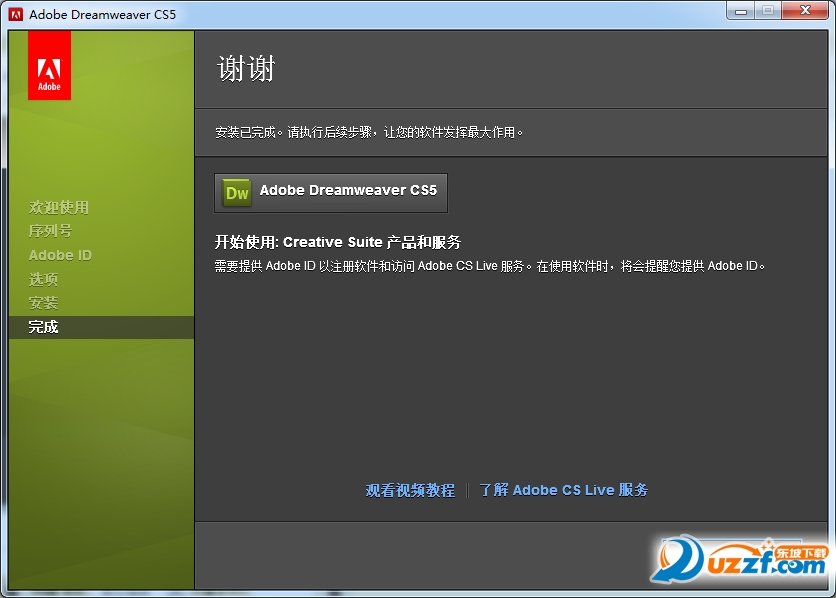
Task: Click the red Adobe logo
Action: [x=49, y=65]
